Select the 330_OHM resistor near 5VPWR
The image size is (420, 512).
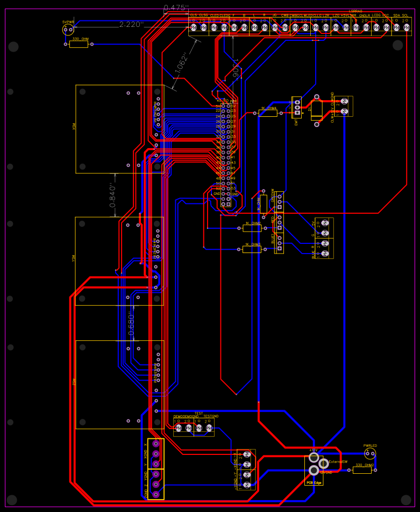point(79,44)
